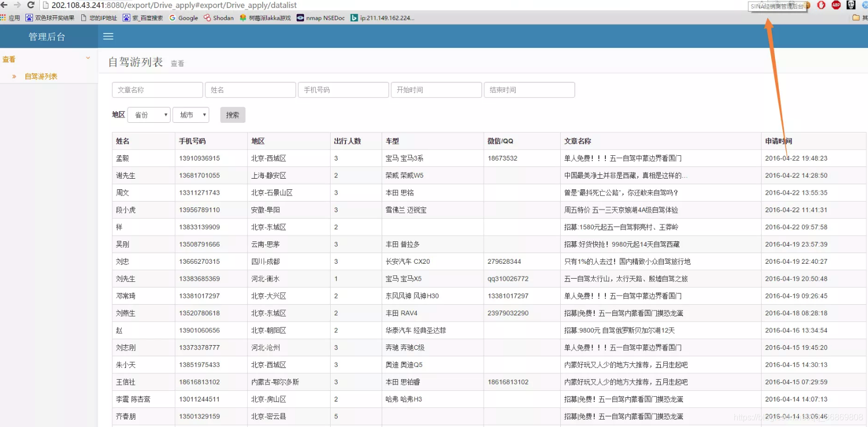The image size is (868, 427).
Task: Open the Google bookmark
Action: coord(183,18)
